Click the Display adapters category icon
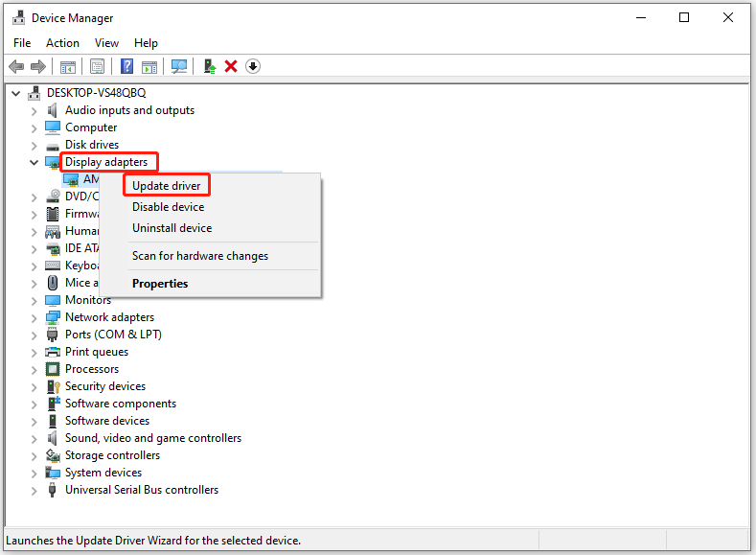The width and height of the screenshot is (756, 555). point(52,163)
